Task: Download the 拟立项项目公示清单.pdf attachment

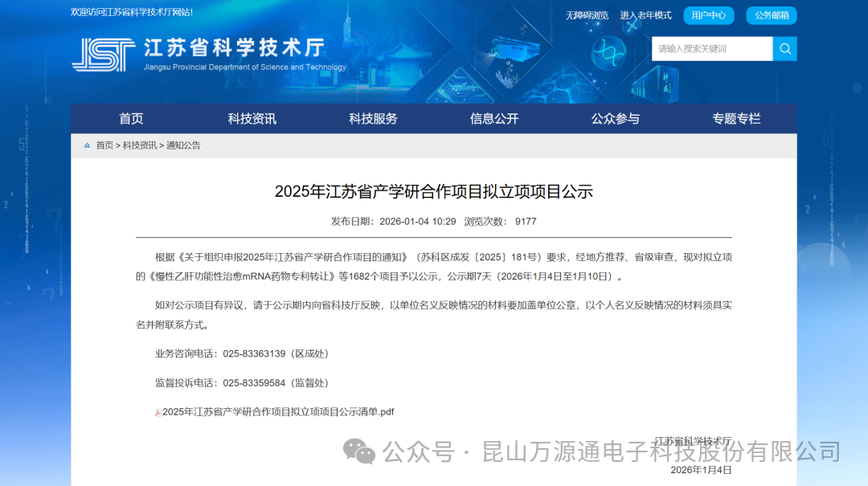Action: tap(278, 412)
